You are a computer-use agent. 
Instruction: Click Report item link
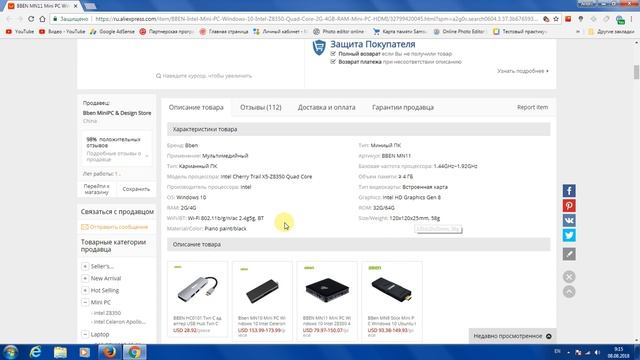point(532,107)
